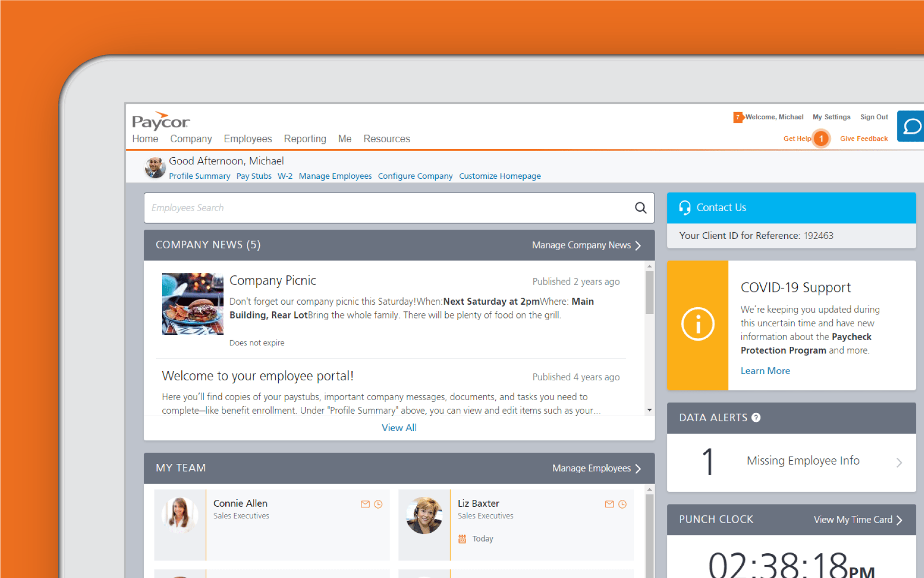The height and width of the screenshot is (578, 924).
Task: Open the Company Picnic news title
Action: pos(273,281)
